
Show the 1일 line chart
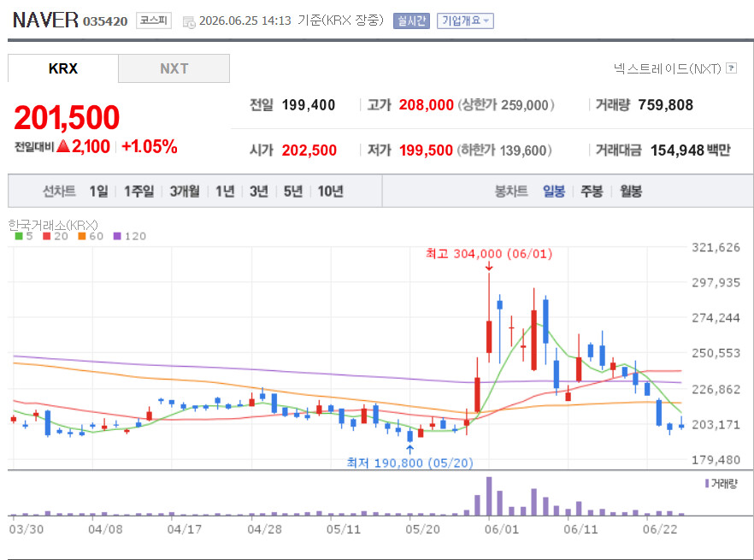[x=98, y=191]
